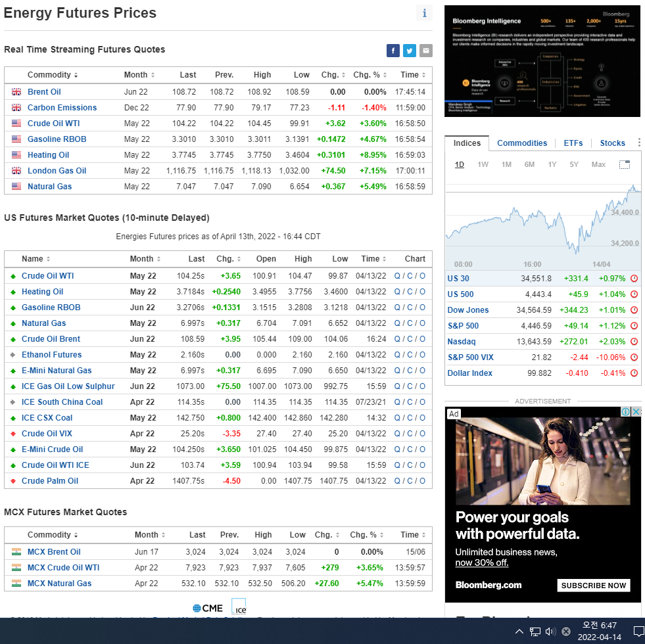Open Q quote link for Crude Oil Brent

tap(397, 339)
